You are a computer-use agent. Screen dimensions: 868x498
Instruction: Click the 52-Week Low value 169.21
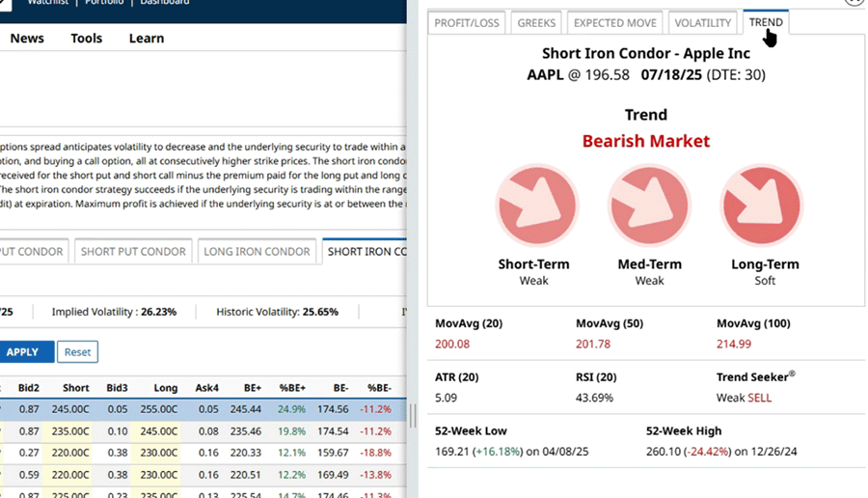(x=451, y=452)
